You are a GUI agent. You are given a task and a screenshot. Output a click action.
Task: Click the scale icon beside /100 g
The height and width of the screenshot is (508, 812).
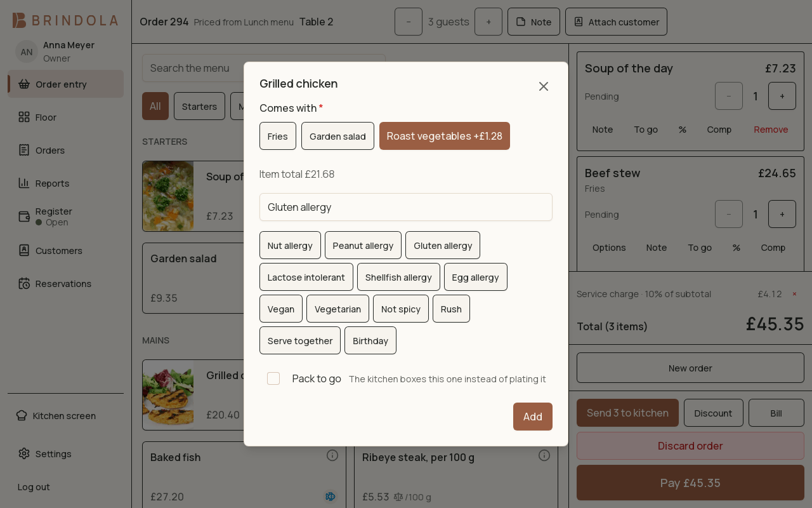(398, 497)
